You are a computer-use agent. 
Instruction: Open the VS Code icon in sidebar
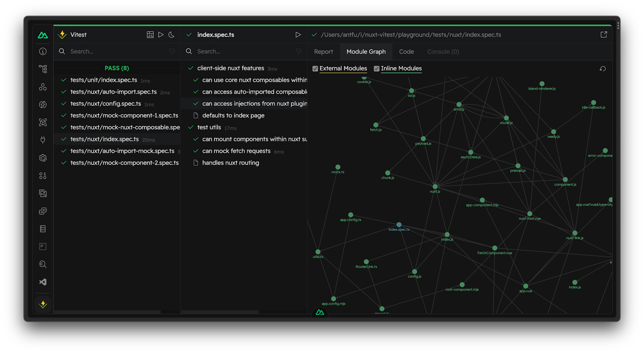pos(43,282)
